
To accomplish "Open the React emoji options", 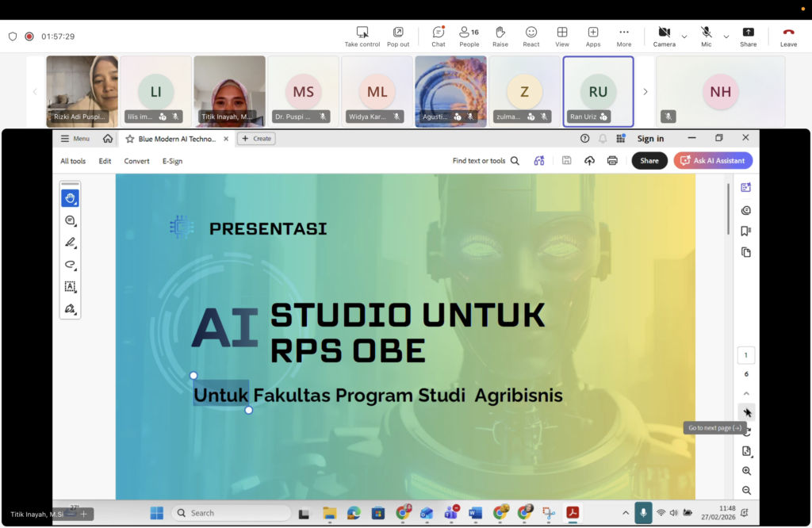I will click(x=531, y=33).
